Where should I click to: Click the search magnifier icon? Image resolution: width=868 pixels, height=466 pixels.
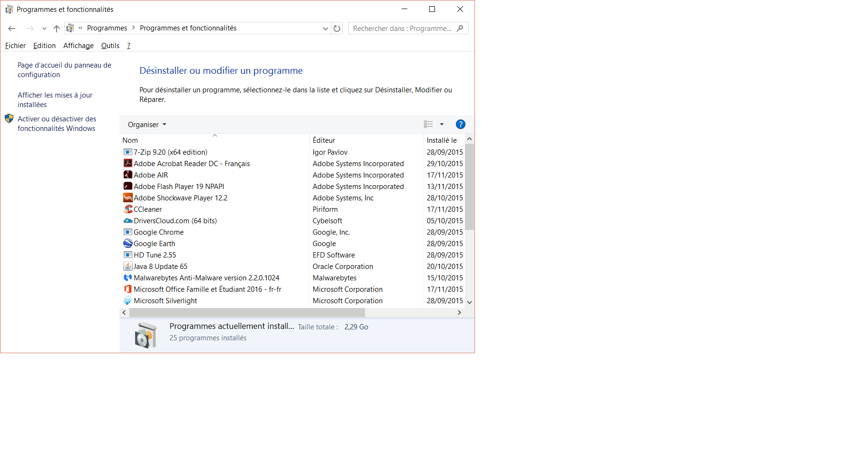tap(460, 29)
